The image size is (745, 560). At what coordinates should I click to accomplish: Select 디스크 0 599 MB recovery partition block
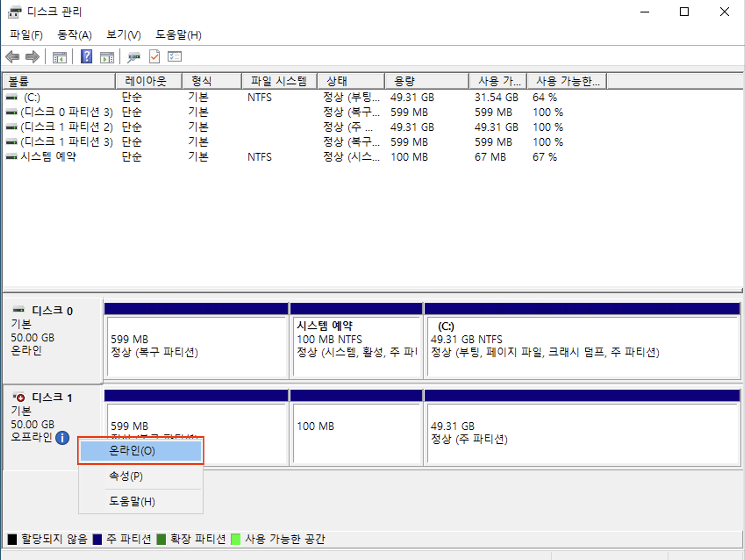(x=196, y=340)
